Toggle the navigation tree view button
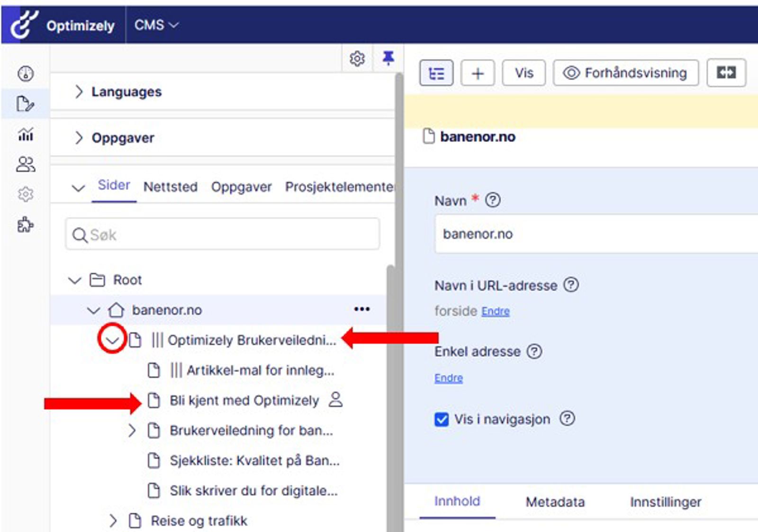 click(x=436, y=73)
